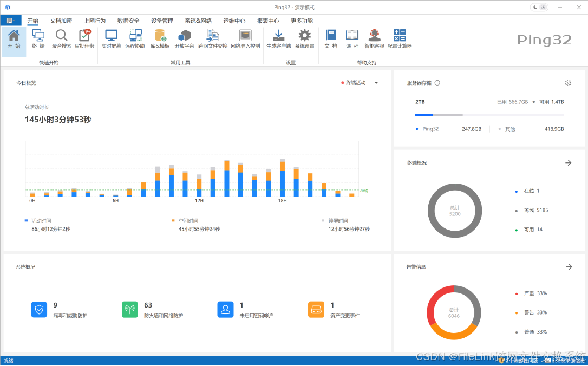
Task: Open 文档 documentation icon
Action: [x=331, y=39]
